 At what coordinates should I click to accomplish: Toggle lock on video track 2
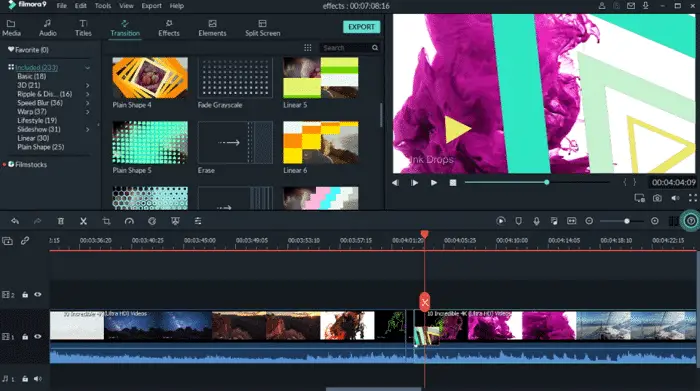tap(25, 295)
